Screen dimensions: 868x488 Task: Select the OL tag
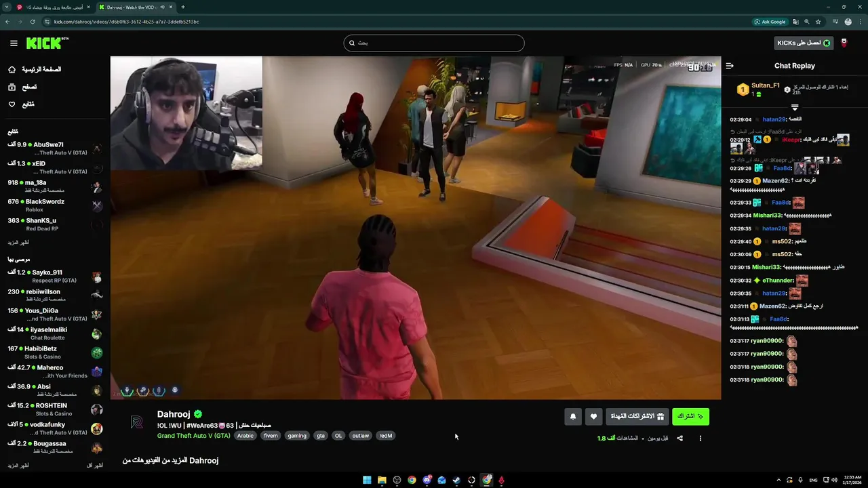pyautogui.click(x=338, y=436)
